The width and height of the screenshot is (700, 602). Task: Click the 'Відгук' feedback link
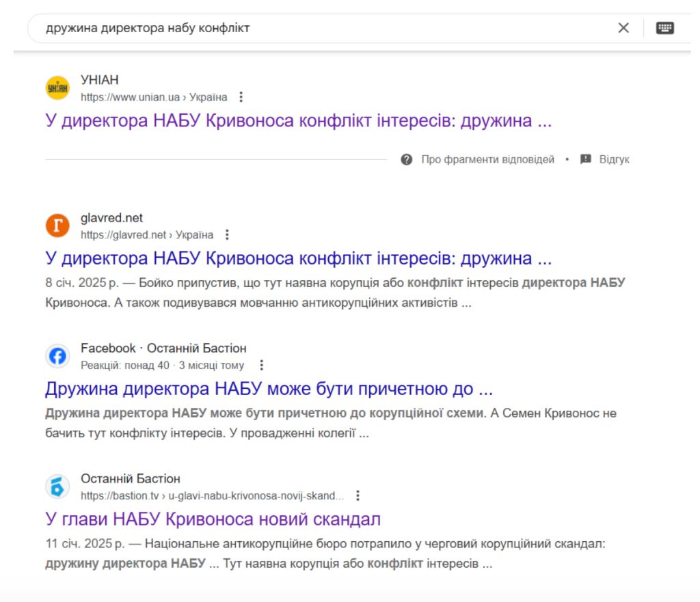614,159
